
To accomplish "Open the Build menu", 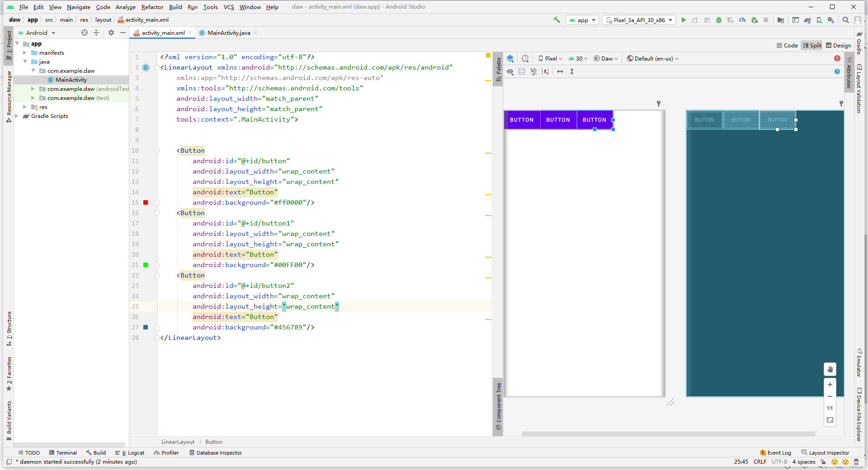I will (x=175, y=7).
